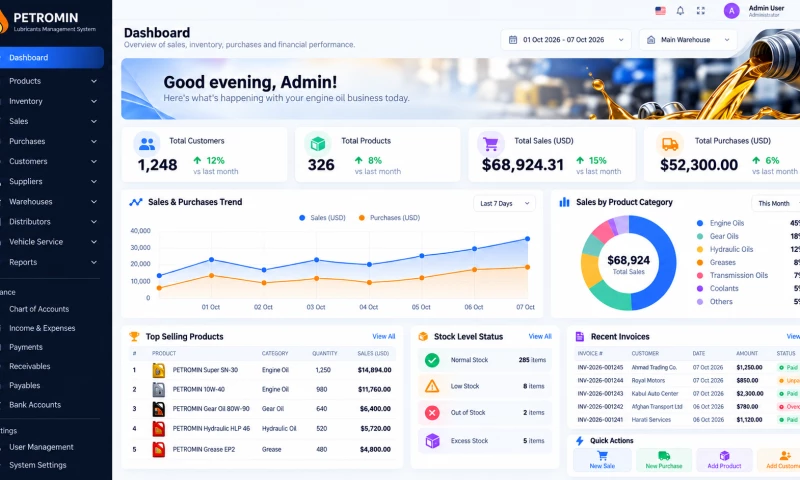Click the Recent Invoices document icon
800x480 pixels.
click(x=580, y=337)
